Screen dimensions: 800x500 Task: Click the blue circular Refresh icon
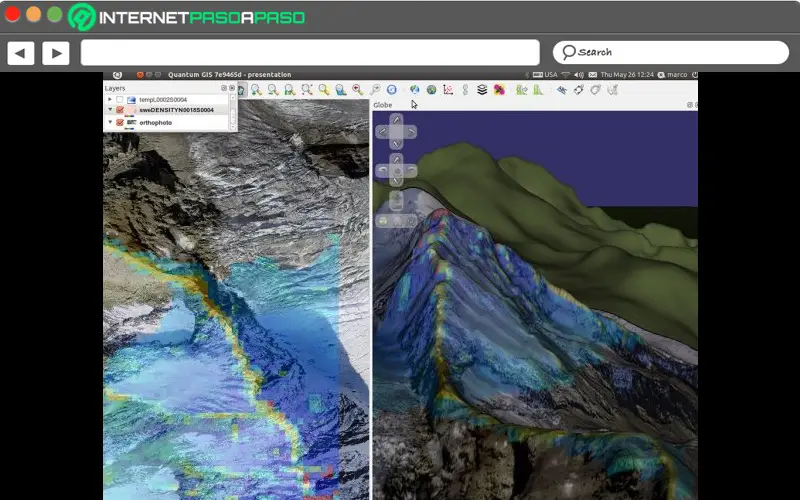coord(392,90)
